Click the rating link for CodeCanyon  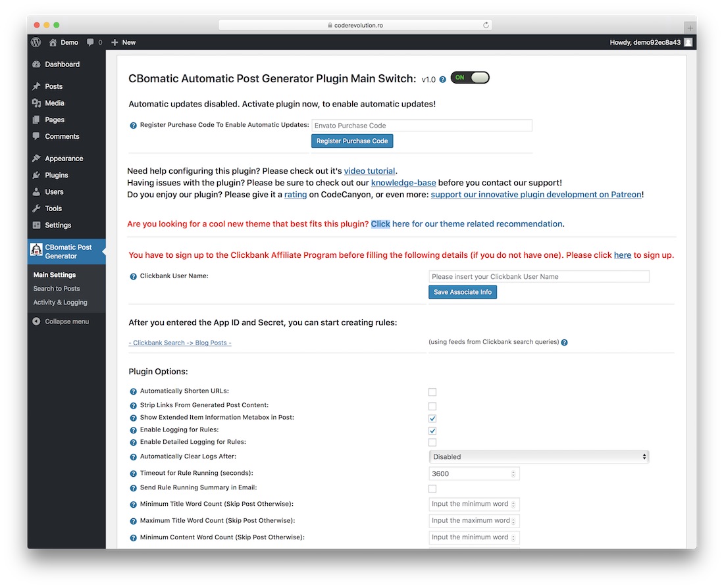(x=296, y=194)
